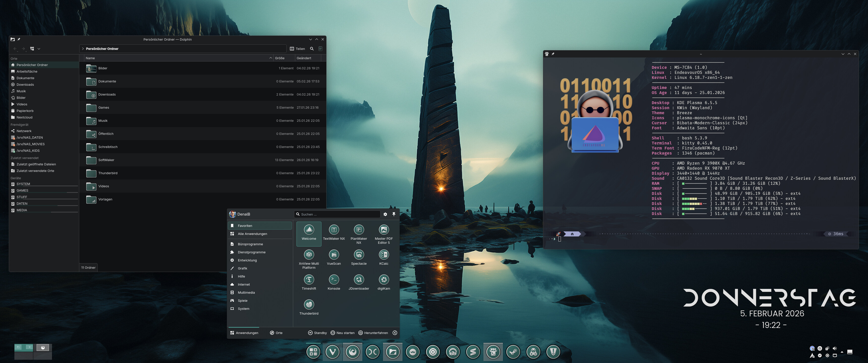Open JDownloader from favorites grid

(x=359, y=280)
